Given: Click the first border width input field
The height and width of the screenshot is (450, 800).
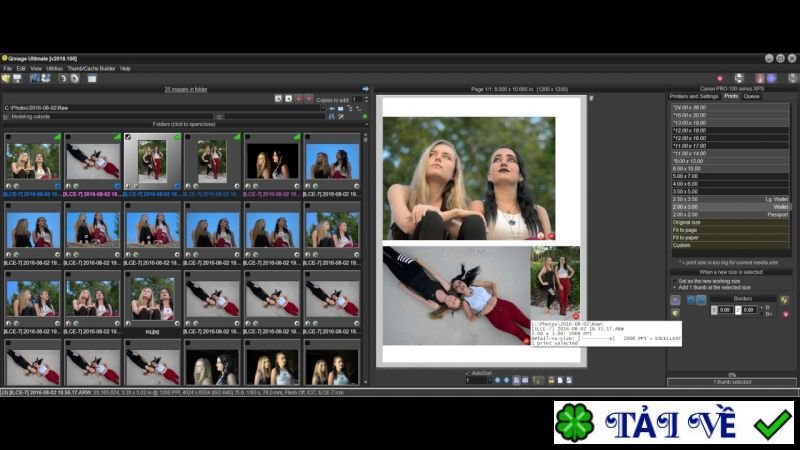Looking at the screenshot, I should click(x=725, y=311).
